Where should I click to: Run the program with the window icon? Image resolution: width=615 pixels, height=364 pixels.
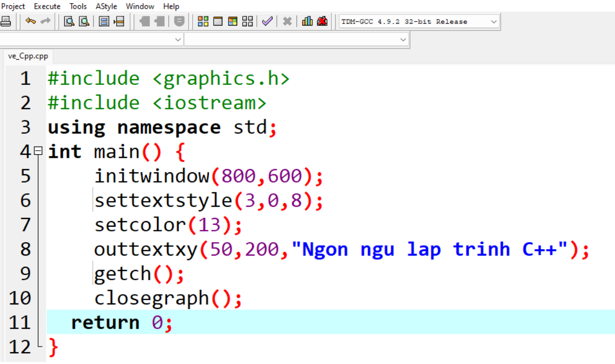click(x=218, y=21)
